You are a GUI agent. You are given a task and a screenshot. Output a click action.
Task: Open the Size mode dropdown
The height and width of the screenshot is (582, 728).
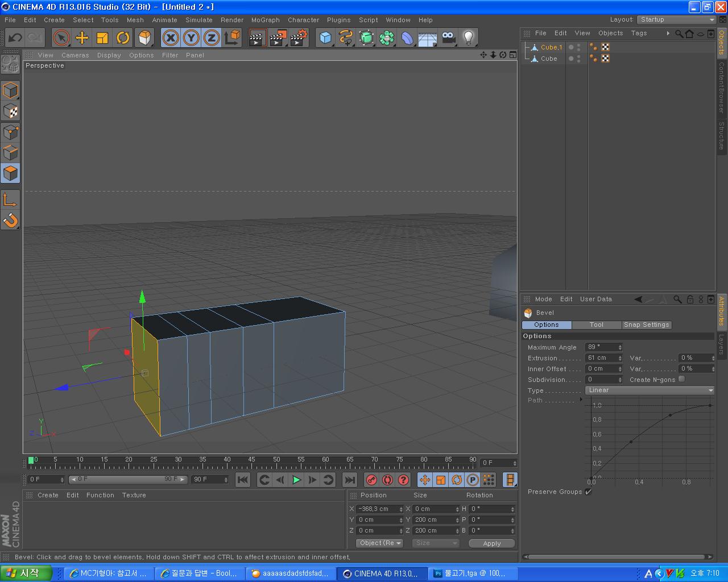(x=435, y=543)
